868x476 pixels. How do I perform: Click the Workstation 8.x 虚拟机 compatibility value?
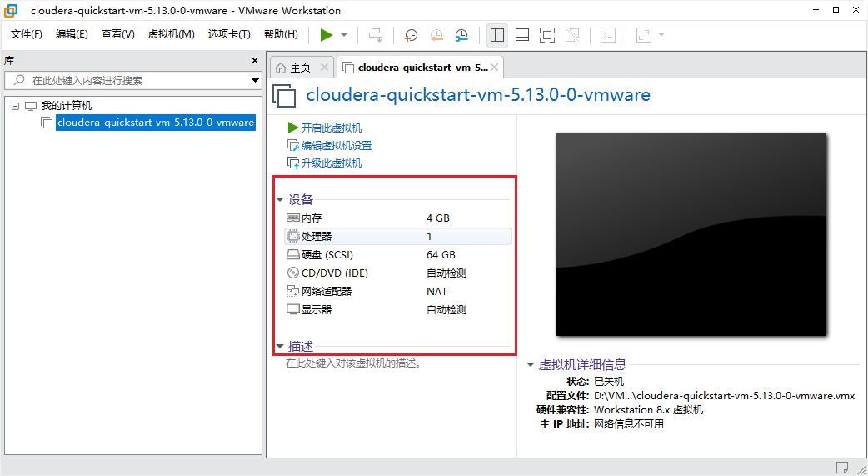(x=648, y=410)
